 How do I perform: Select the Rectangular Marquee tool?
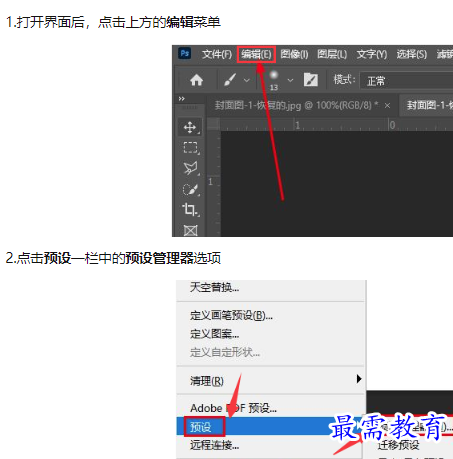click(190, 147)
